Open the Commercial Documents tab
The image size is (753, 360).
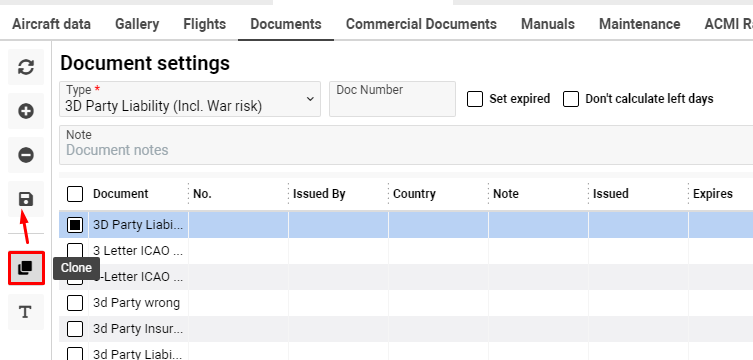421,24
